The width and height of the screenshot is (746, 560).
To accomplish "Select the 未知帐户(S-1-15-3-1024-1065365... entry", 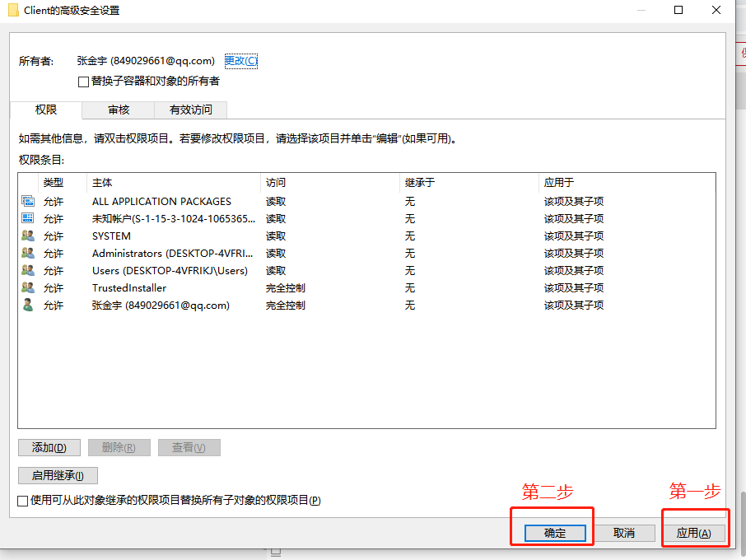I will pyautogui.click(x=366, y=218).
